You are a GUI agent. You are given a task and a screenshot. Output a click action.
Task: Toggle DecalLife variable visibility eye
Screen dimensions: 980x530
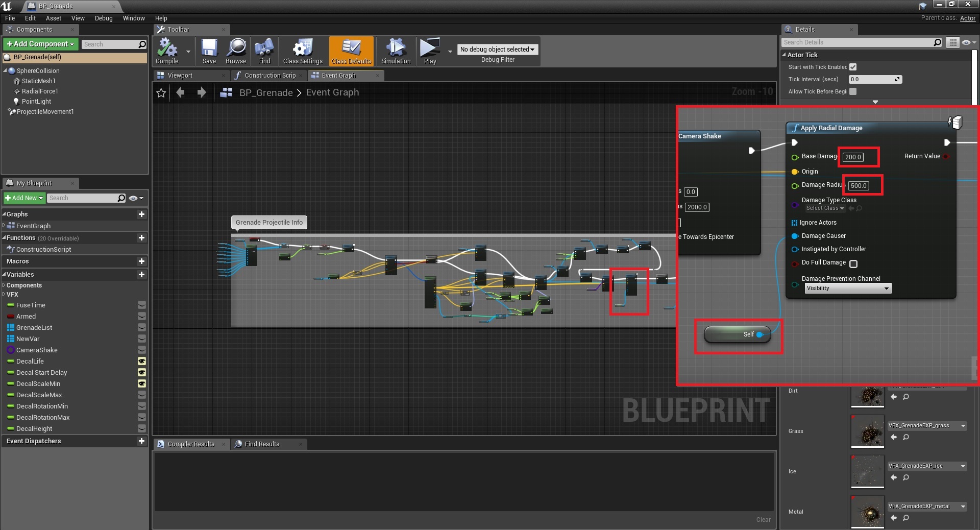[x=142, y=362]
